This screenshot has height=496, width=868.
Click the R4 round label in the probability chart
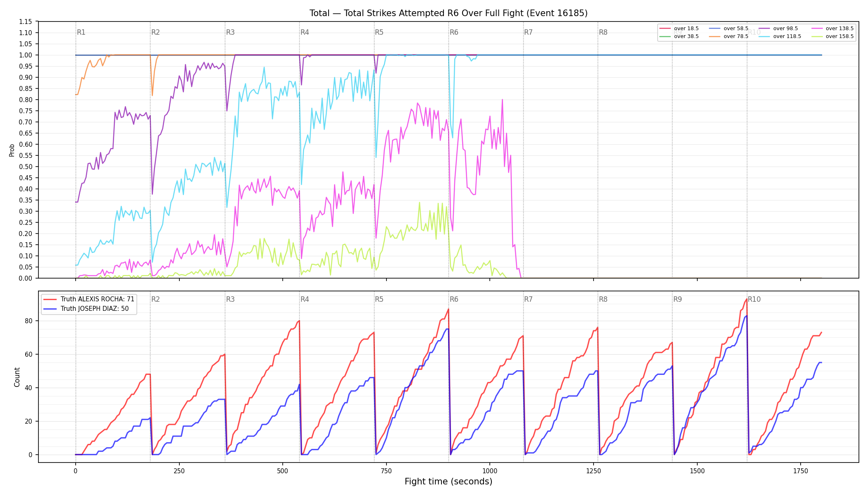click(x=305, y=32)
